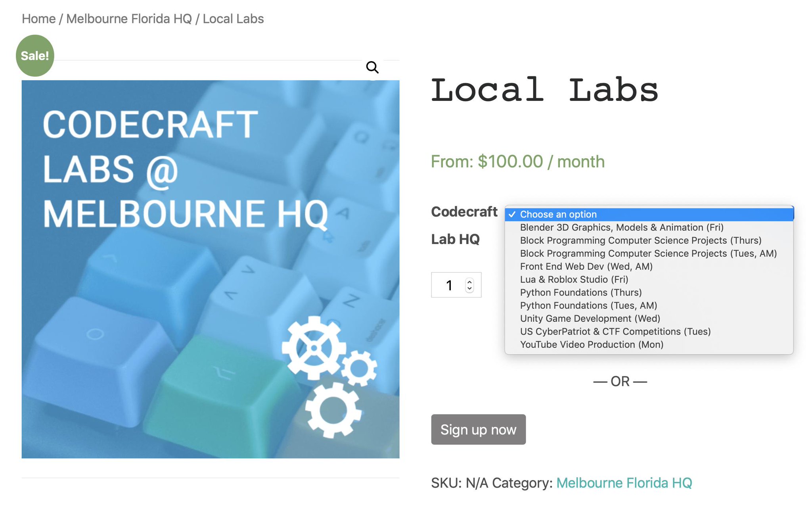
Task: Pick Python Foundations (Tues, AM)
Action: (x=588, y=305)
